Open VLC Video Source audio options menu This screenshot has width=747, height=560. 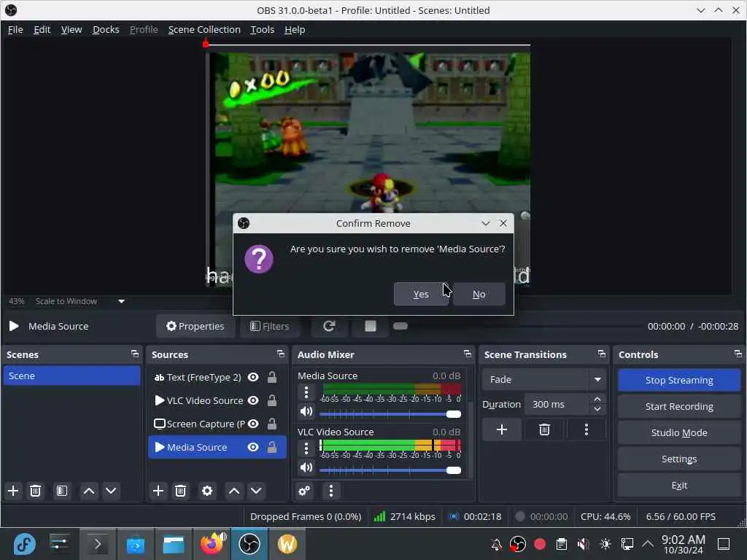(306, 448)
